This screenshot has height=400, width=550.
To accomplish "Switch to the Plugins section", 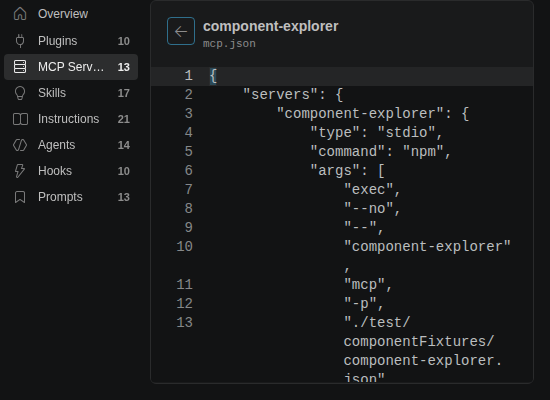I will (x=71, y=41).
